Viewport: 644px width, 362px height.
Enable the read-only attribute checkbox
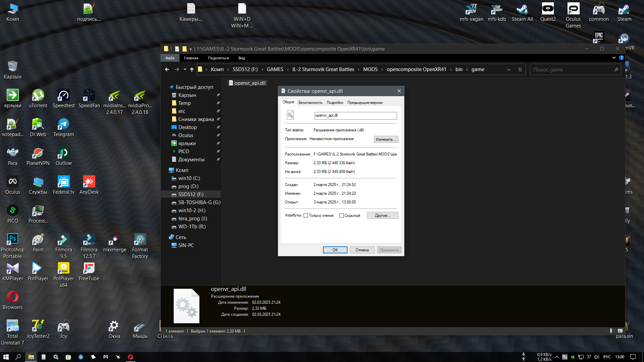click(x=306, y=216)
